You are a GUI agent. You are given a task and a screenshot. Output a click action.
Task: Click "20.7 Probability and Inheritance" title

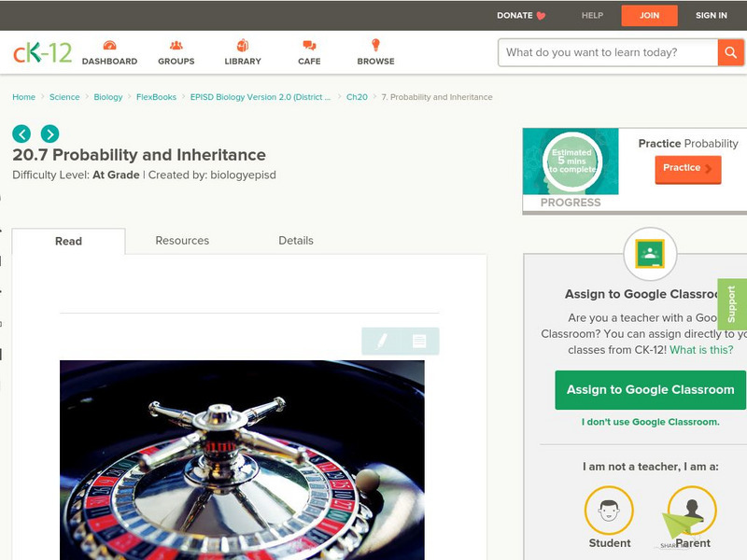tap(139, 155)
